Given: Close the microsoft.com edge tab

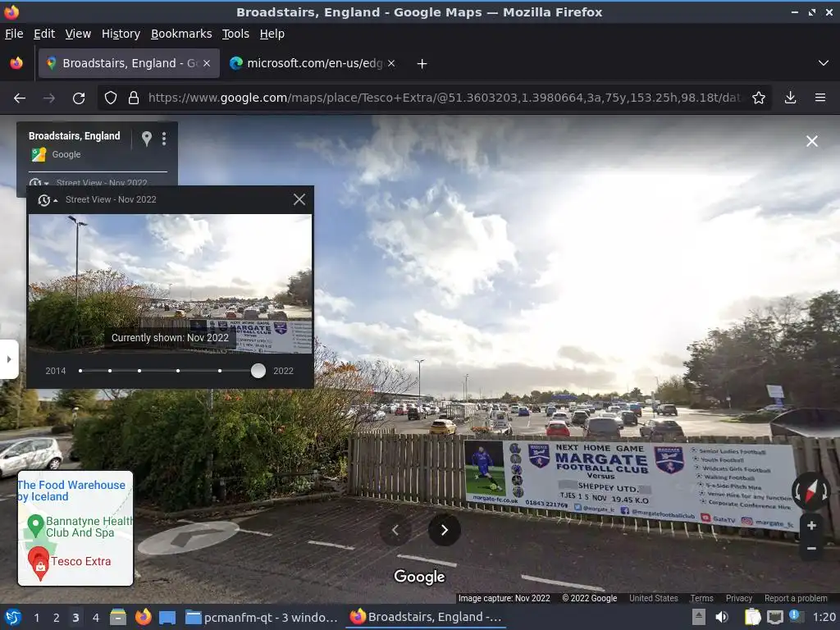Looking at the screenshot, I should click(x=391, y=63).
